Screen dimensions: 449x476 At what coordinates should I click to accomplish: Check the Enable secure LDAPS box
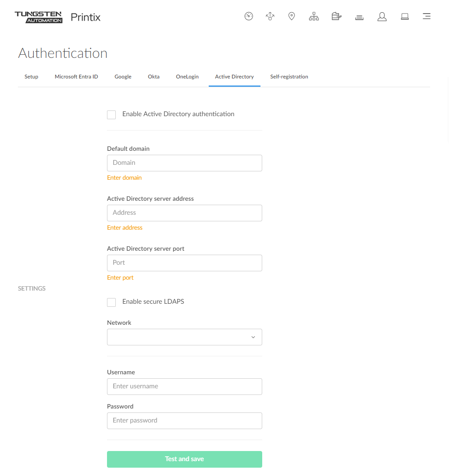[111, 302]
